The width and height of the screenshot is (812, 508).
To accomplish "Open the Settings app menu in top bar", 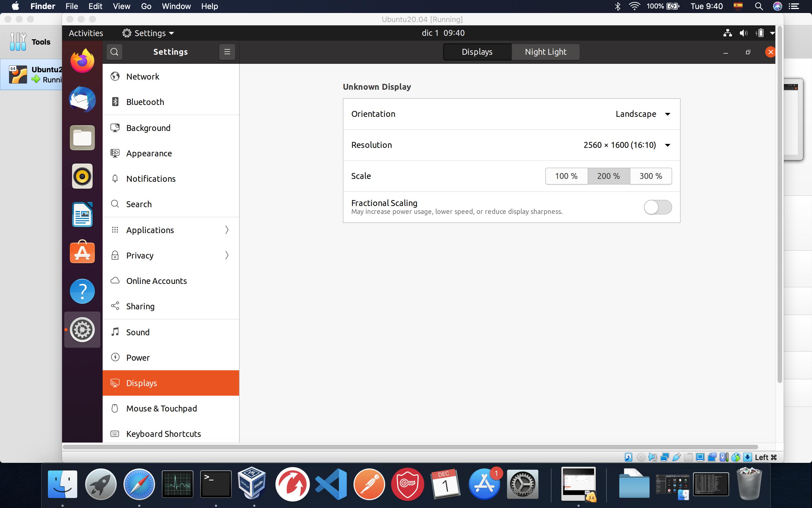I will tap(148, 33).
